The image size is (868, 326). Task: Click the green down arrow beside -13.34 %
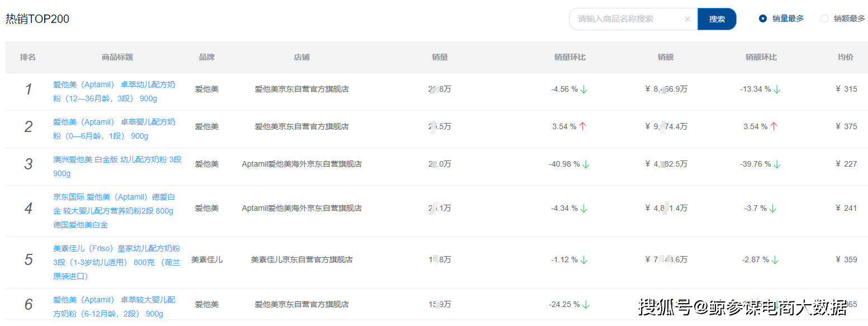coord(777,89)
